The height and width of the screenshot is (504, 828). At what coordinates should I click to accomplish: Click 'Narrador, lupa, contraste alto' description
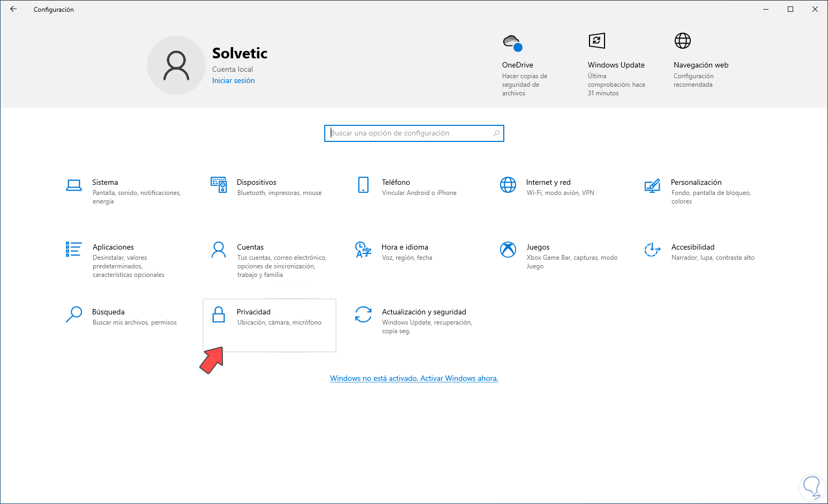[x=713, y=258]
